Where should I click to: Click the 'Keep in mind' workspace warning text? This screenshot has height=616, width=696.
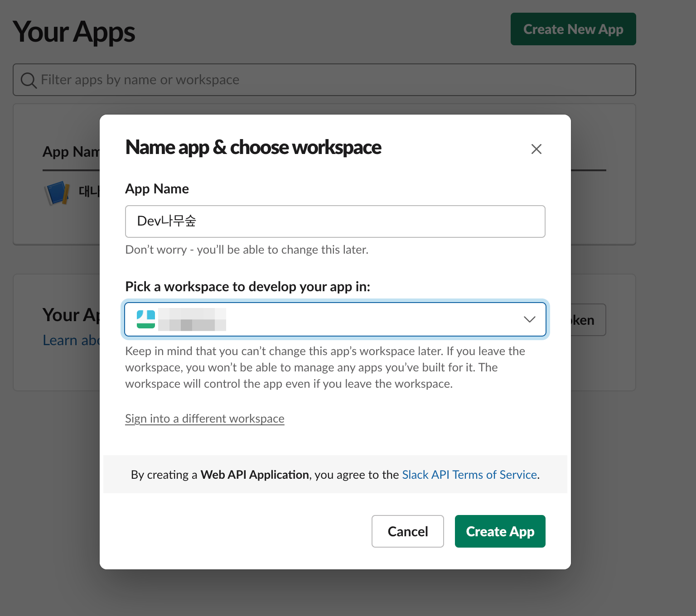(325, 367)
